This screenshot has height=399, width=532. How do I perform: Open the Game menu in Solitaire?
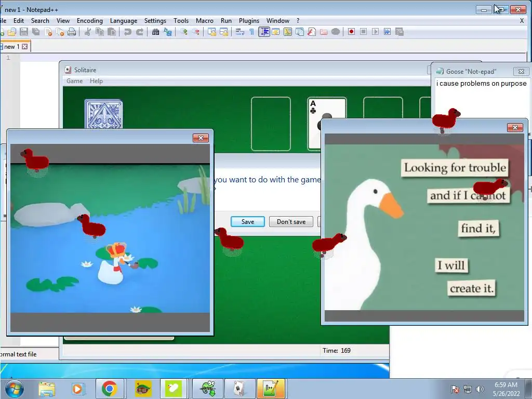pyautogui.click(x=75, y=81)
